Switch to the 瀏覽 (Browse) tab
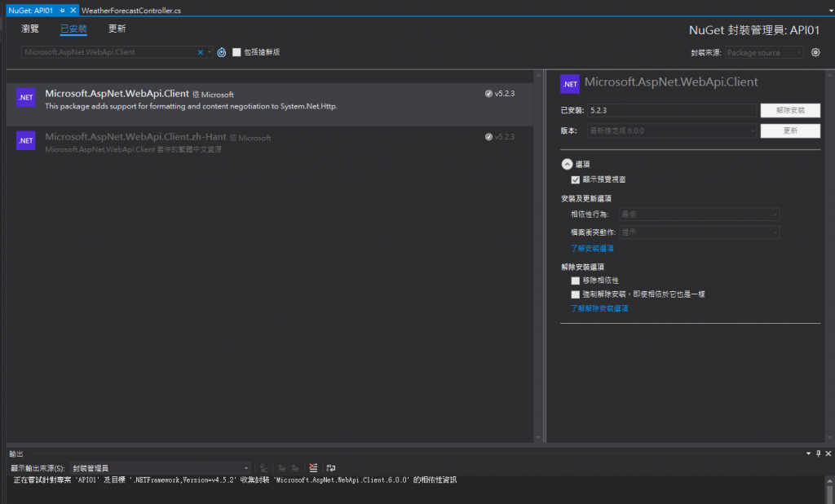The image size is (835, 504). pyautogui.click(x=30, y=29)
